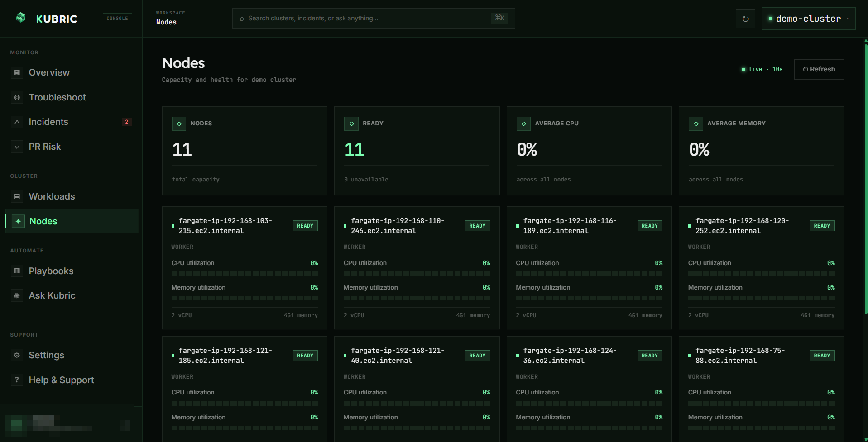Click the Overview sidebar icon

pyautogui.click(x=17, y=72)
